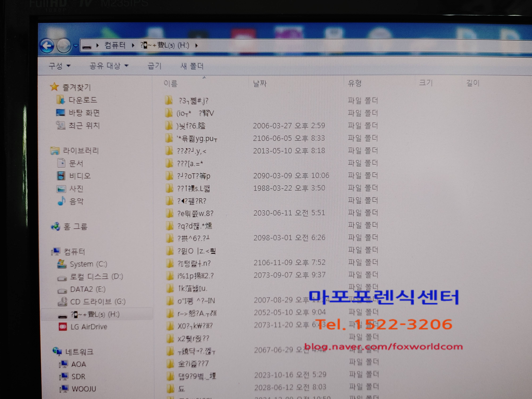Screen dimensions: 532x399
Task: Click the (H:) drive segment in address bar
Action: click(x=165, y=45)
